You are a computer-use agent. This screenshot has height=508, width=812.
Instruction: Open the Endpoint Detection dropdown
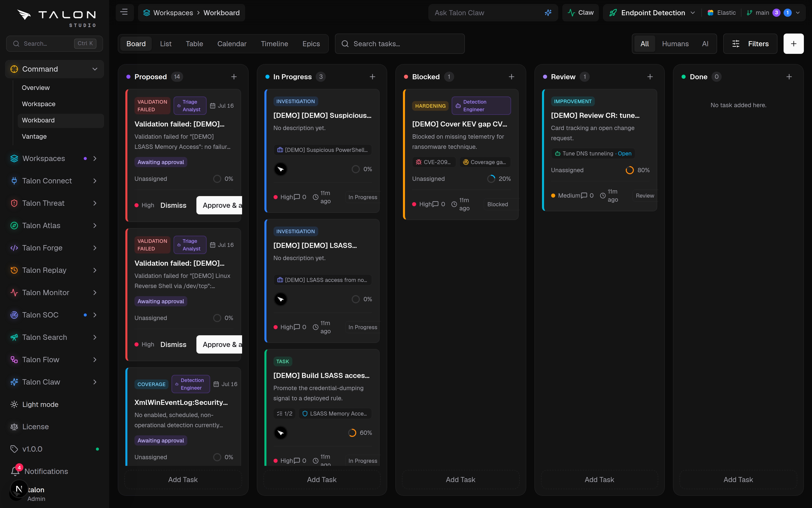652,13
